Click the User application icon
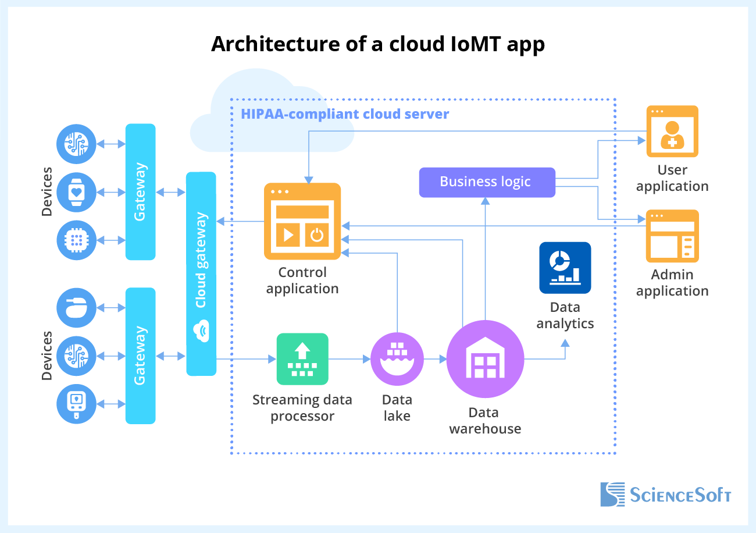 click(672, 132)
